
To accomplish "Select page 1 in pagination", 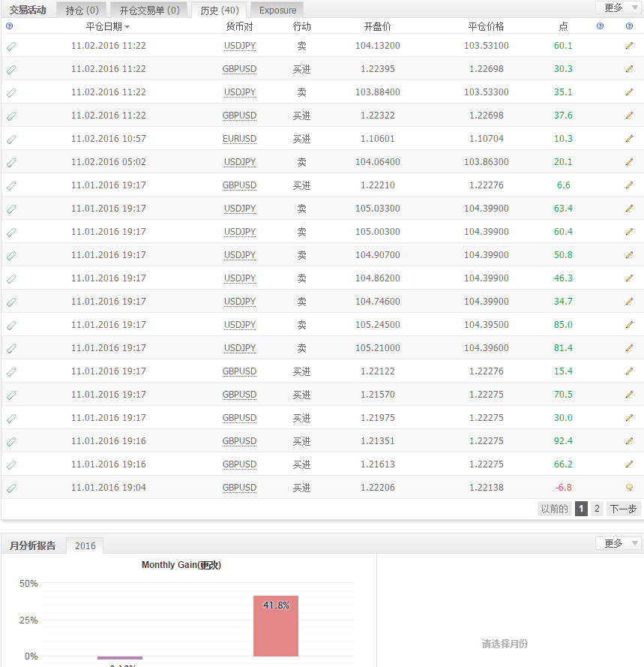I will point(581,509).
